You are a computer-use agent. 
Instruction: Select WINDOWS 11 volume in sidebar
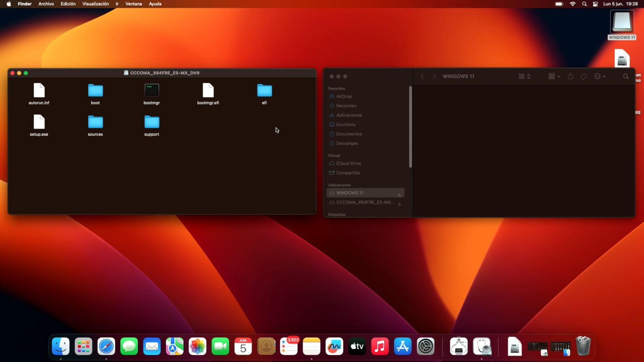pos(366,193)
